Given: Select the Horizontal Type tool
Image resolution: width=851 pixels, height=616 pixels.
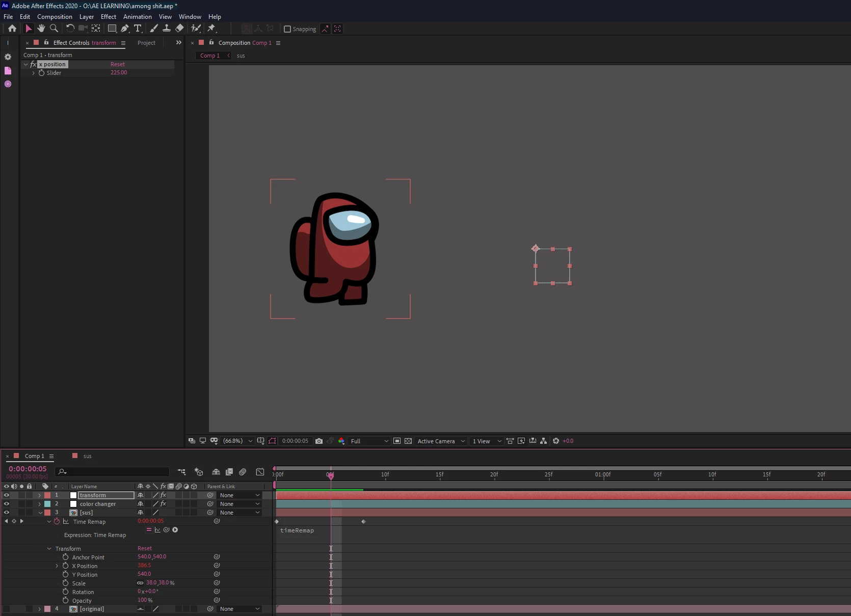Looking at the screenshot, I should 138,29.
